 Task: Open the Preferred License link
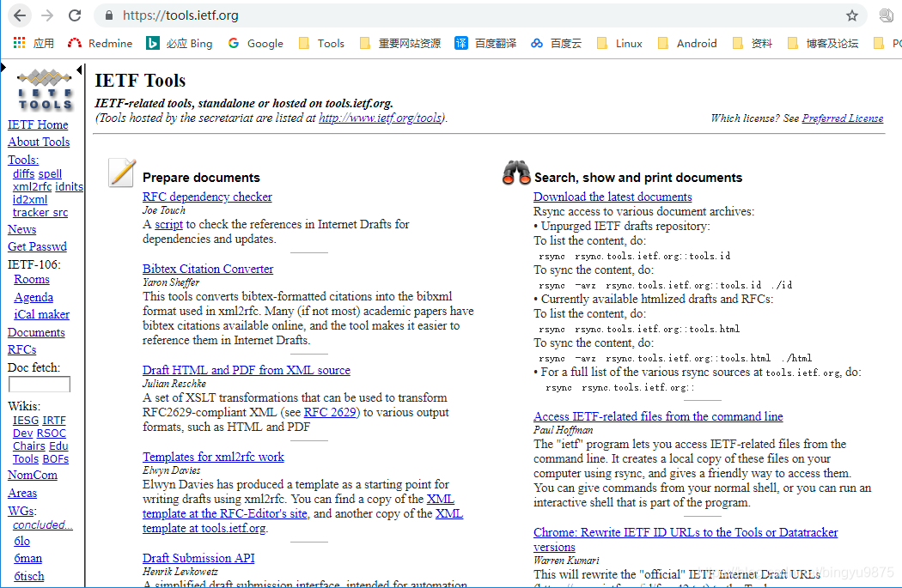click(843, 118)
